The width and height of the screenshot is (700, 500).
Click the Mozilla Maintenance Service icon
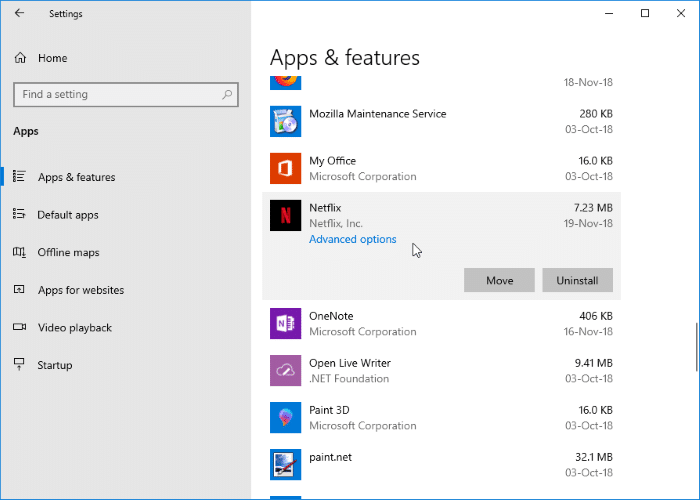pyautogui.click(x=285, y=121)
